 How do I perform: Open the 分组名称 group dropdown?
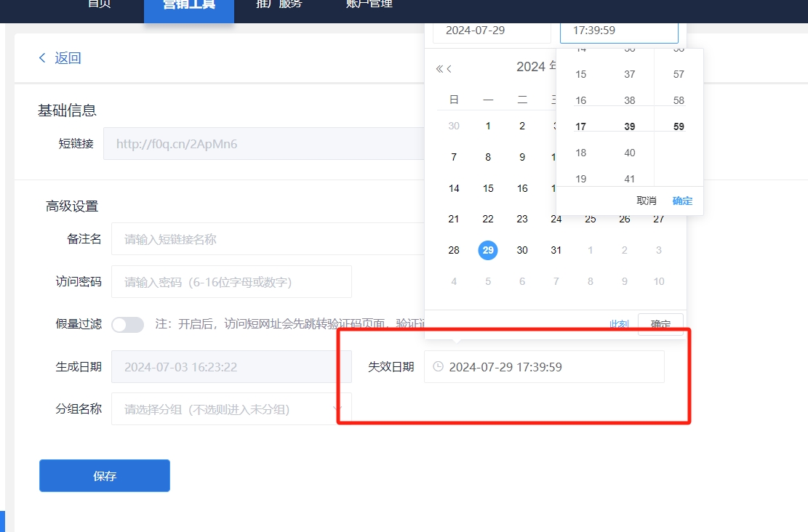tap(231, 409)
